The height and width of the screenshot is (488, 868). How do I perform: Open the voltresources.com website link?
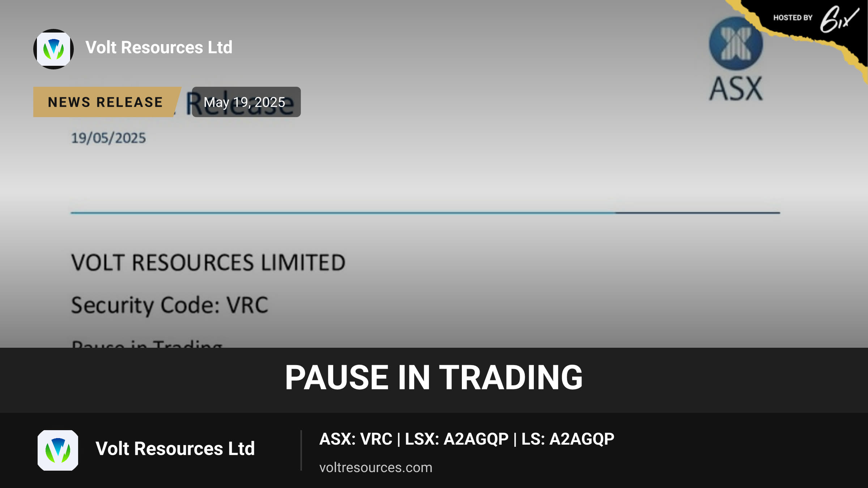point(376,467)
